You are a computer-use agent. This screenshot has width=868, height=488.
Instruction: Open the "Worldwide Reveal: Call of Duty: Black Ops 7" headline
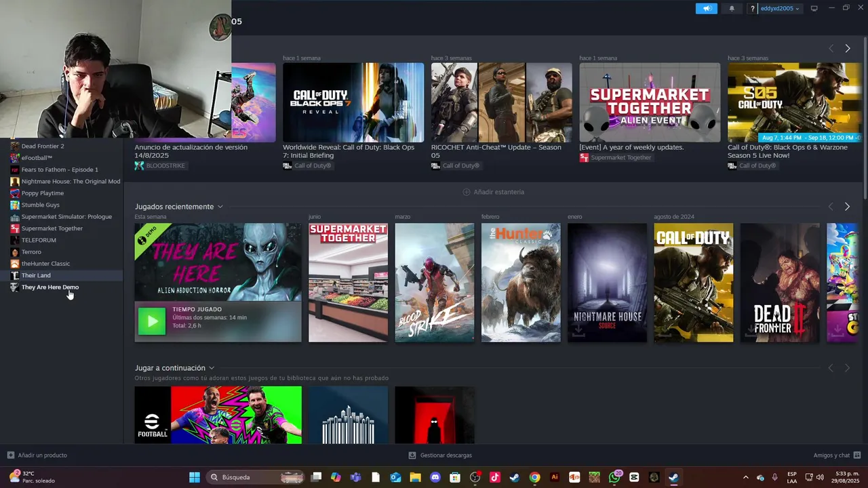tap(349, 151)
